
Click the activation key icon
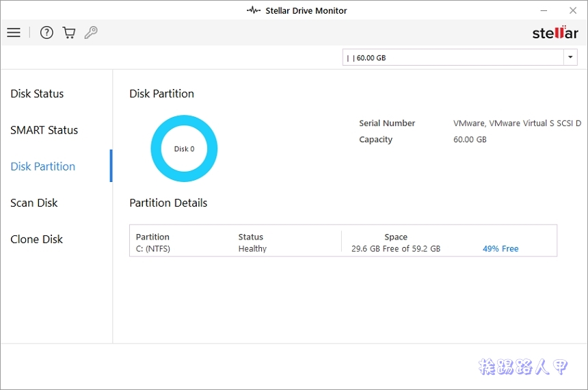[91, 33]
